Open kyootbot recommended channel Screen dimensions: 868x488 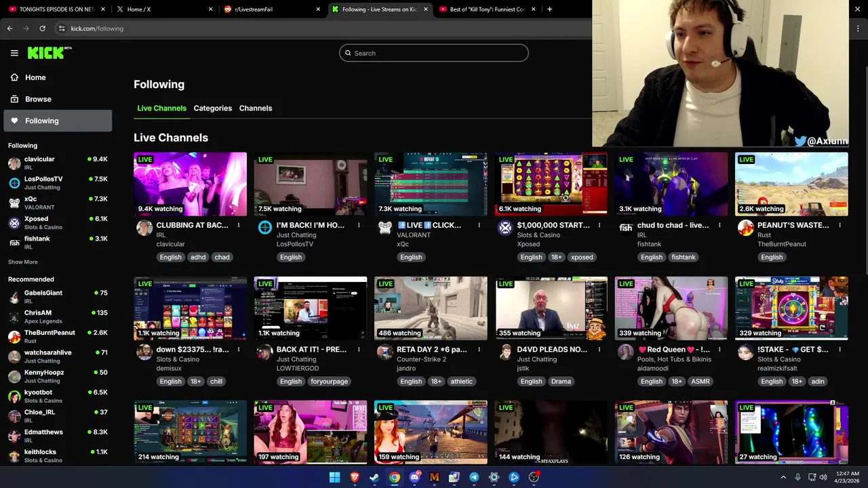(58, 396)
